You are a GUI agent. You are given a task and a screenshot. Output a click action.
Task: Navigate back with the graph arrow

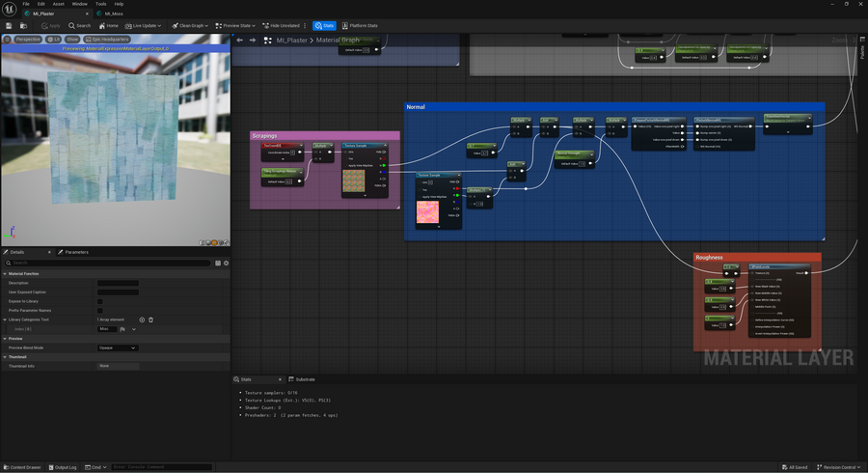click(x=240, y=40)
